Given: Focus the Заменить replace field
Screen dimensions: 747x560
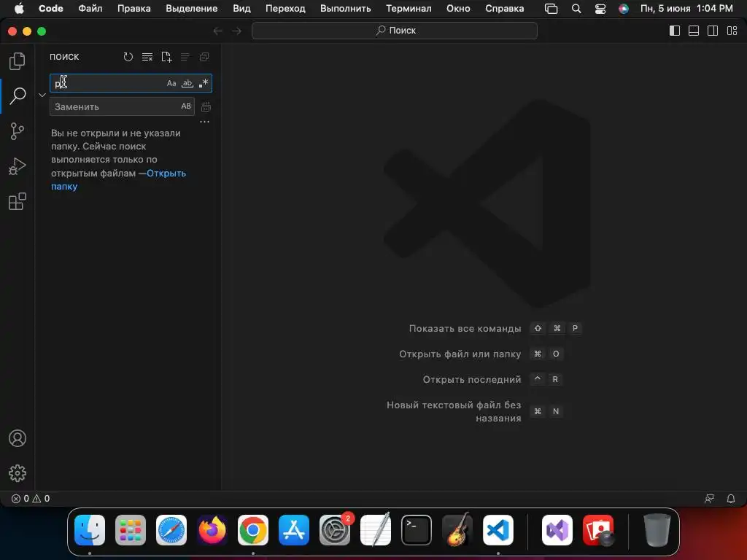Looking at the screenshot, I should click(x=122, y=106).
